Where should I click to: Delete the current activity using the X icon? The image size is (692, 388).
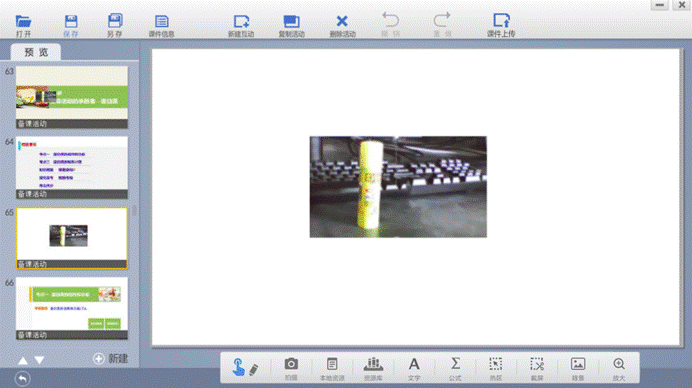tap(342, 21)
